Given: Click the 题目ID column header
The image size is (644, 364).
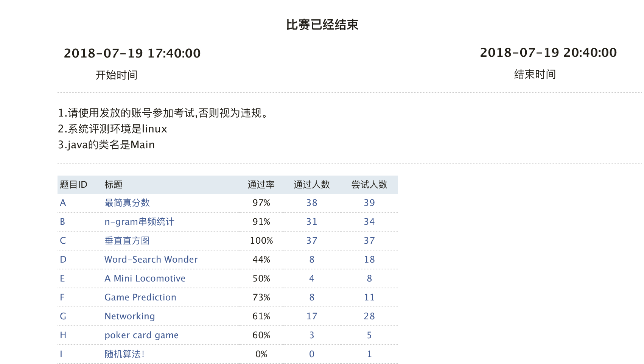Looking at the screenshot, I should pyautogui.click(x=73, y=185).
